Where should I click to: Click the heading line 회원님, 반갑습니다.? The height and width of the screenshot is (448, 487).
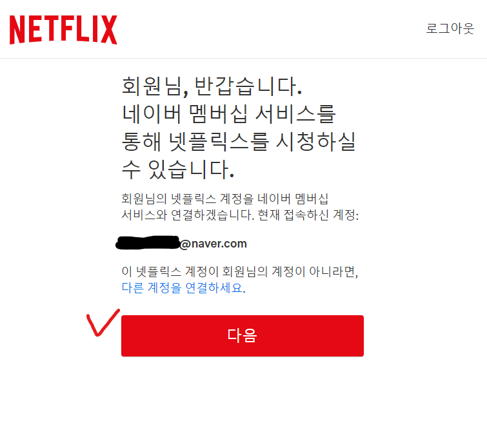212,86
